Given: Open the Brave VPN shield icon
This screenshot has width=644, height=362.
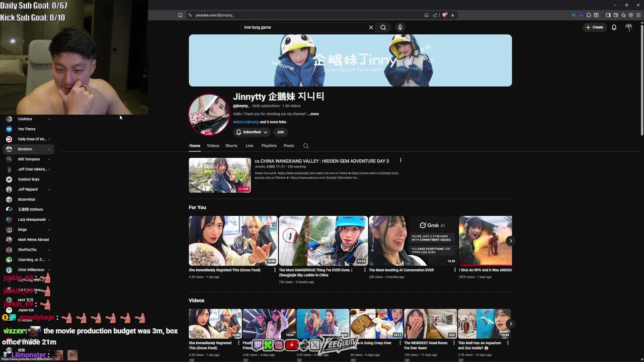Looking at the screenshot, I should (x=630, y=15).
